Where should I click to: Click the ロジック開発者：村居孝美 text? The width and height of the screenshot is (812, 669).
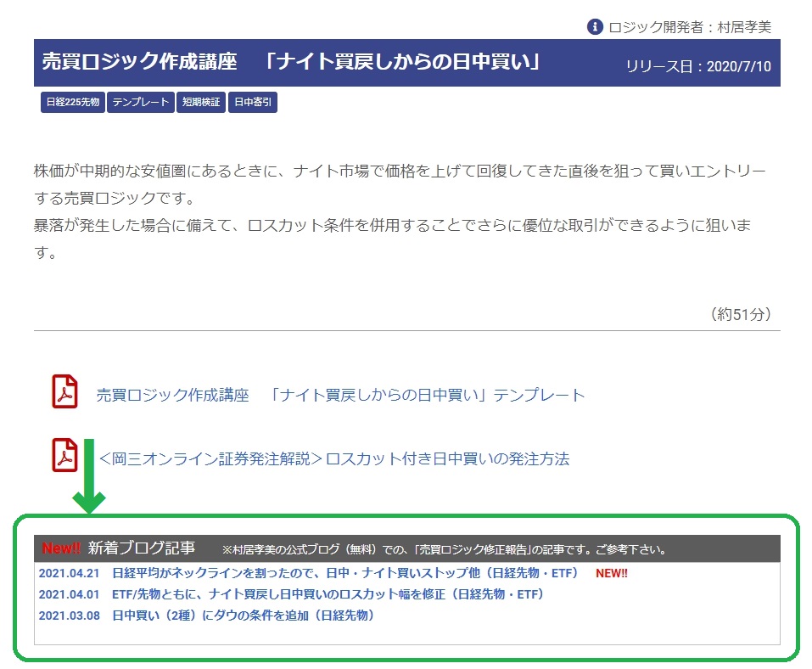pyautogui.click(x=689, y=27)
